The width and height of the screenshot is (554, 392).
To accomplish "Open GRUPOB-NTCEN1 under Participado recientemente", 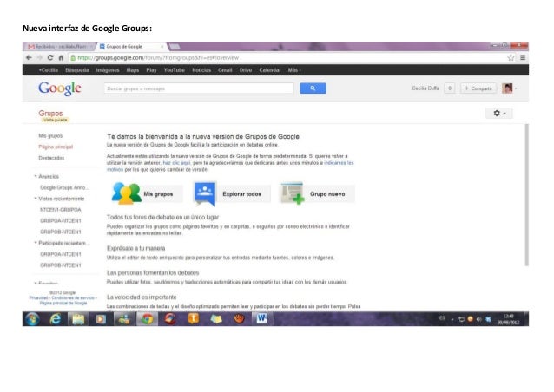I will point(61,265).
